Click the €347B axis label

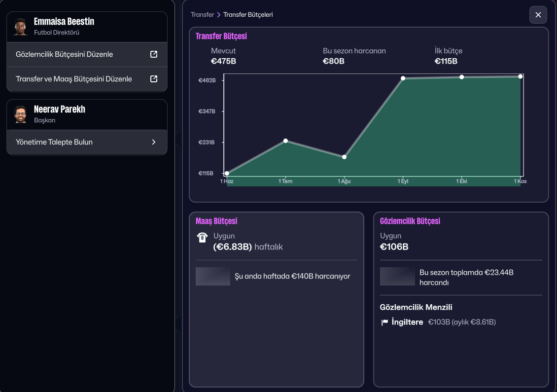pos(207,111)
